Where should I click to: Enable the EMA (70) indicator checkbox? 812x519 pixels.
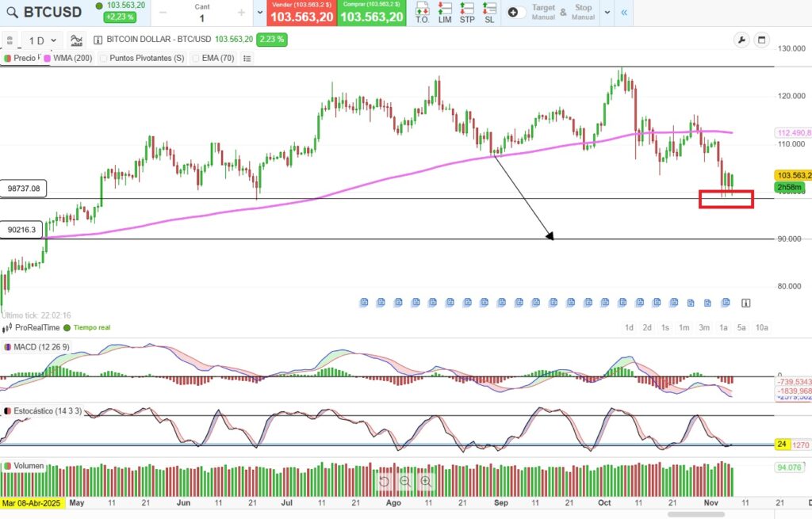[x=196, y=58]
